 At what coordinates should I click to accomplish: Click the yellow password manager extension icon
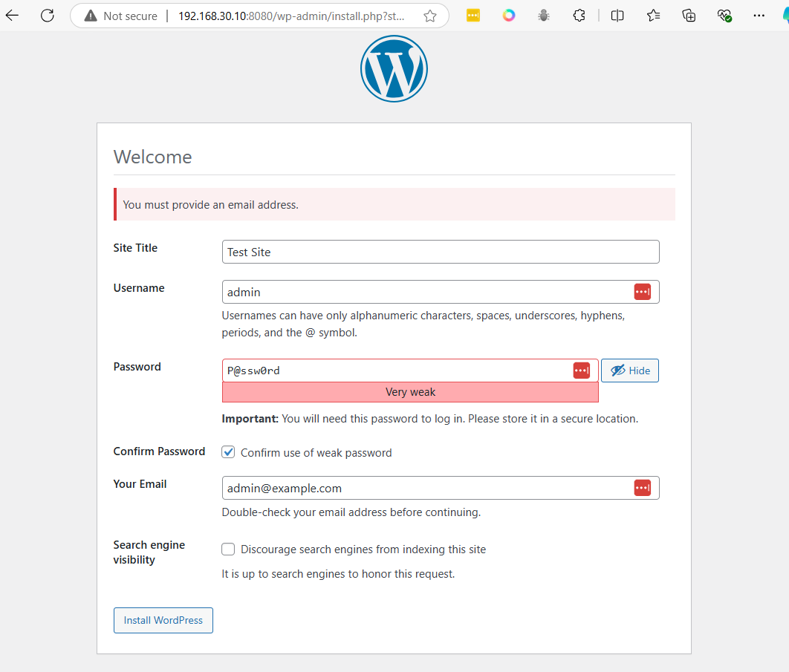[x=473, y=15]
